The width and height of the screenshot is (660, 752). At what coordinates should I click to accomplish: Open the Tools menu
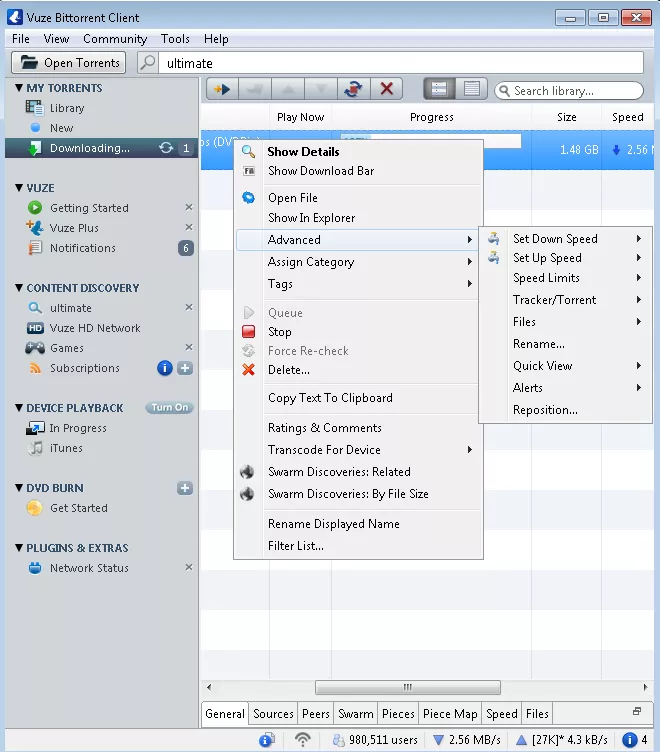(x=175, y=39)
